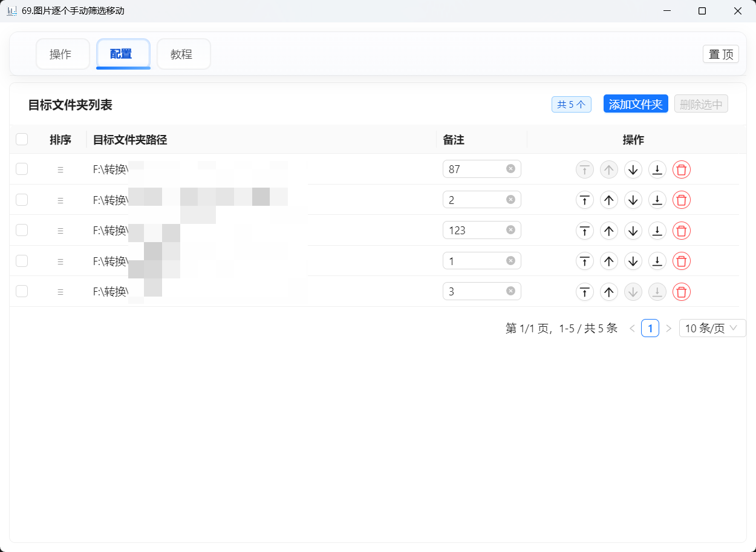The height and width of the screenshot is (552, 756).
Task: Open the 教程 tab
Action: click(183, 54)
